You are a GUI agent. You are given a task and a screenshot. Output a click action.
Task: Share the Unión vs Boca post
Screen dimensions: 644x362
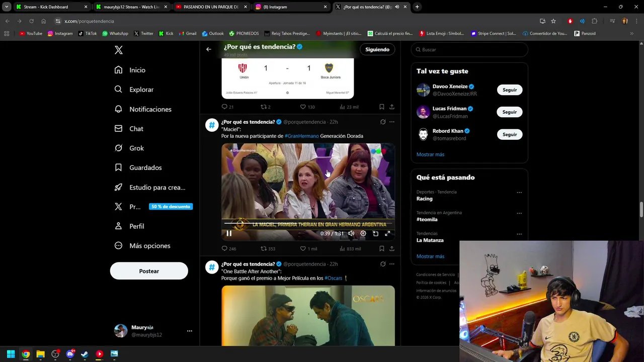392,107
